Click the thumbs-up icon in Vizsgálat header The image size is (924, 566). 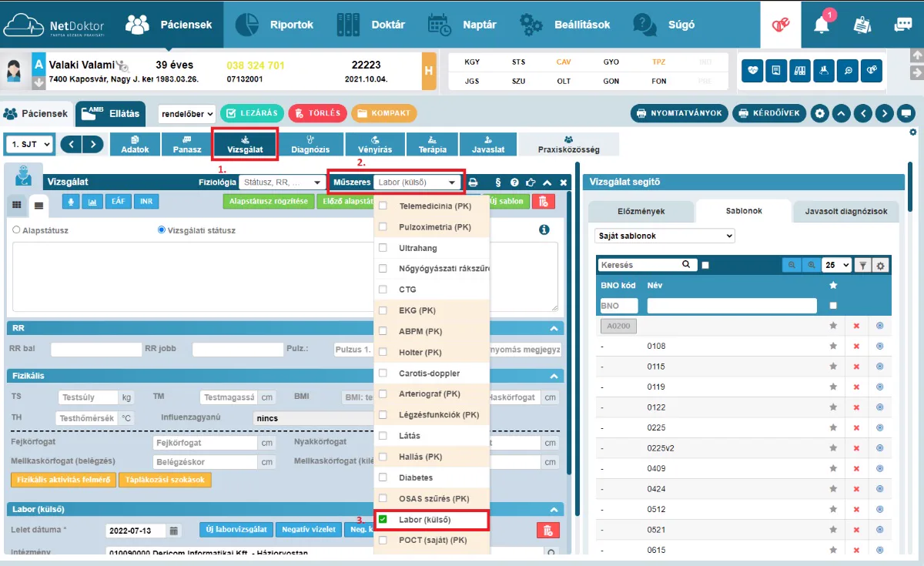point(531,183)
